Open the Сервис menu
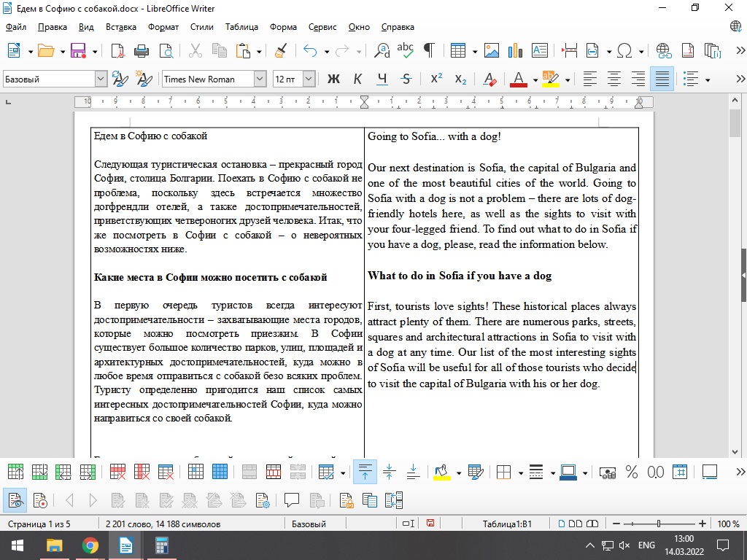This screenshot has width=747, height=560. (322, 27)
